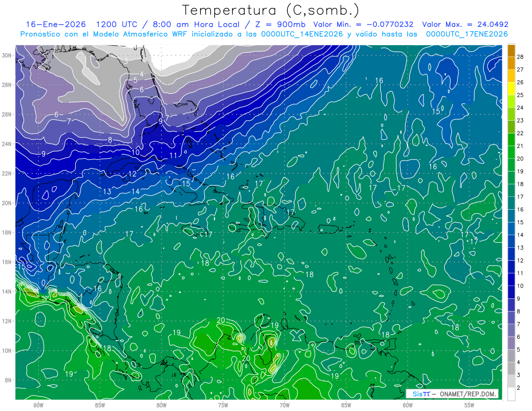The height and width of the screenshot is (411, 532).
Task: Click the "2" value on the color legend
Action: (519, 388)
